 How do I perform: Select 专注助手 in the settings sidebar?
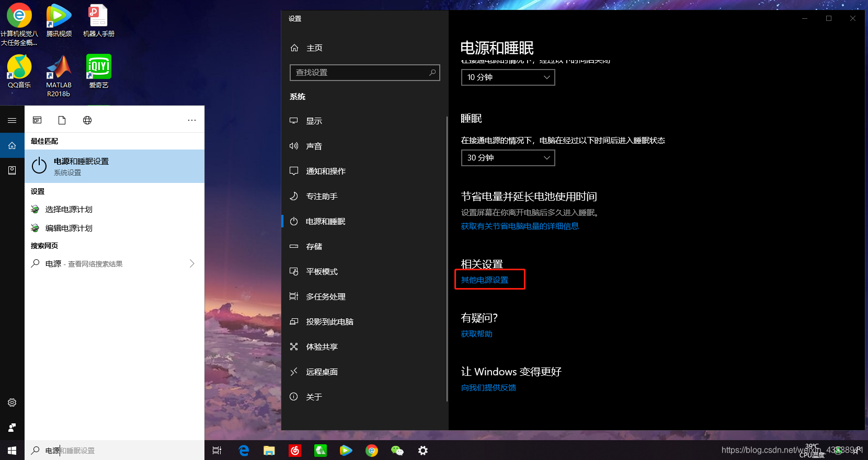tap(364, 196)
